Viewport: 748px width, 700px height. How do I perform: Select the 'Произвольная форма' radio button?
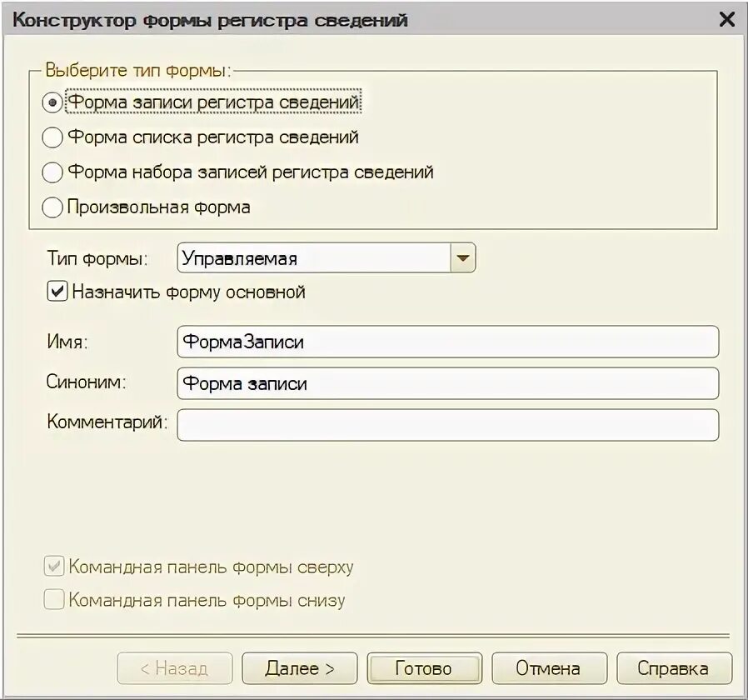tap(52, 207)
